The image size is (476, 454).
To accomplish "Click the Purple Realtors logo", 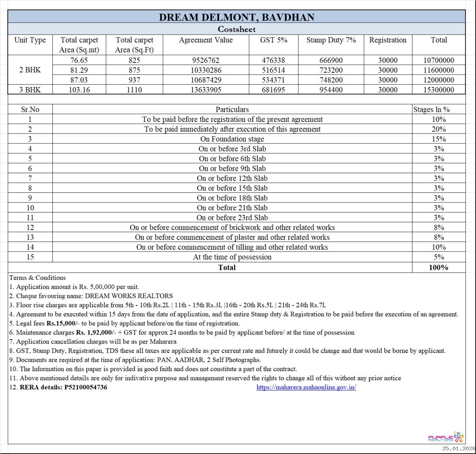I will [x=446, y=437].
